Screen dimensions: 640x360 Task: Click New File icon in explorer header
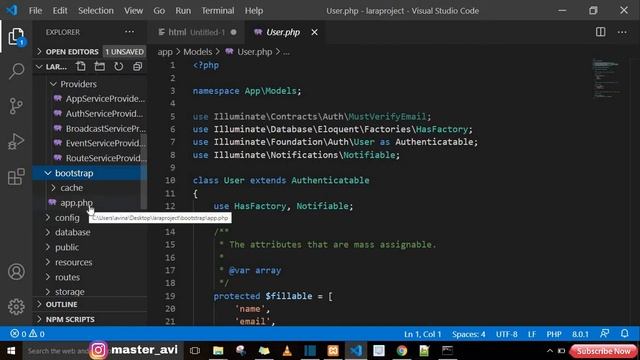(x=81, y=66)
